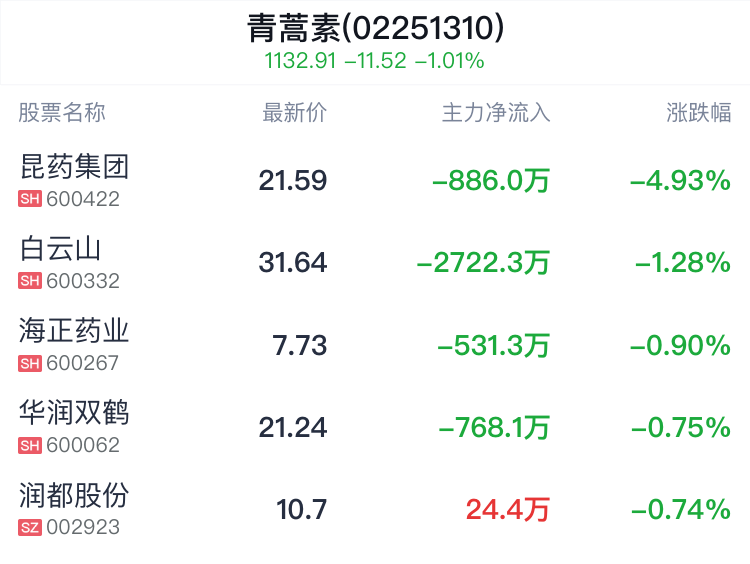
Task: Click the SH badge beside 600332
Action: point(30,282)
